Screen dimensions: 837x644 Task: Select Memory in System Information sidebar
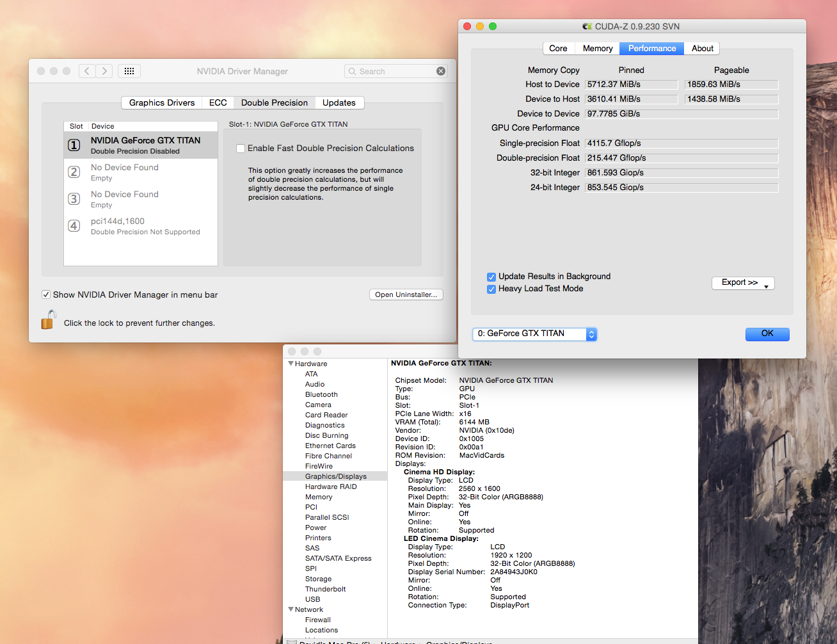(x=319, y=497)
